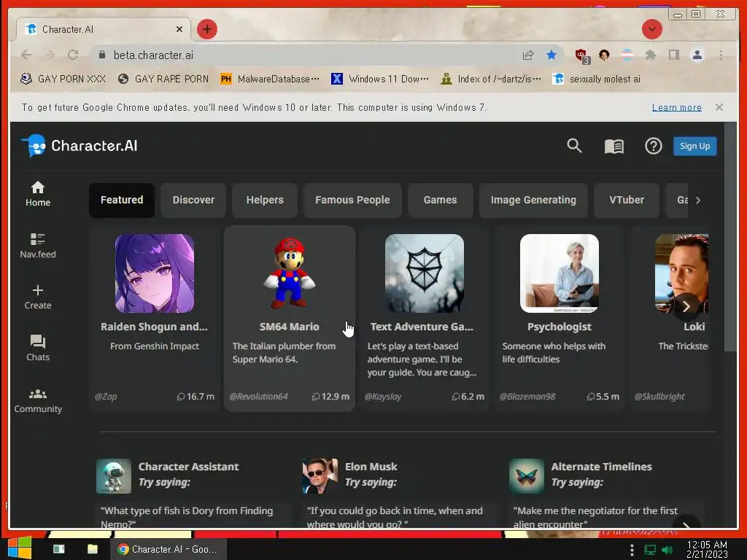Open the Extensions puzzle icon

point(650,55)
